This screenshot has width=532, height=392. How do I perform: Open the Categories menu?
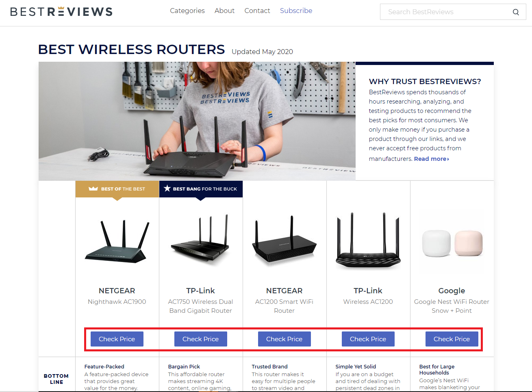(x=187, y=11)
